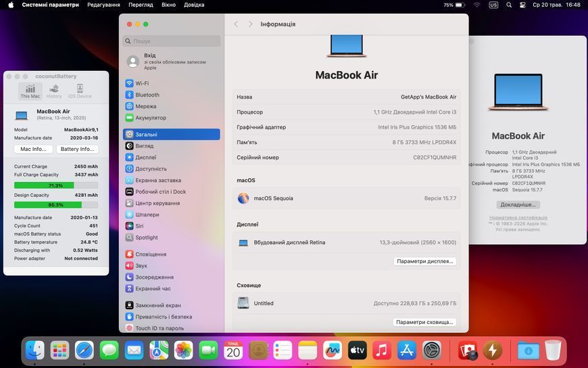Click the Untitled storage disk row

click(347, 303)
